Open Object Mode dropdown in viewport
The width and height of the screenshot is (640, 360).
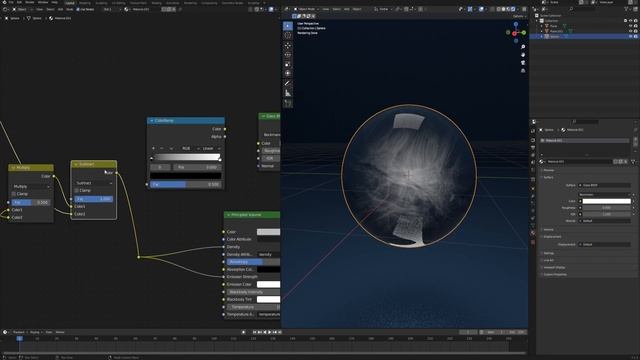click(306, 9)
